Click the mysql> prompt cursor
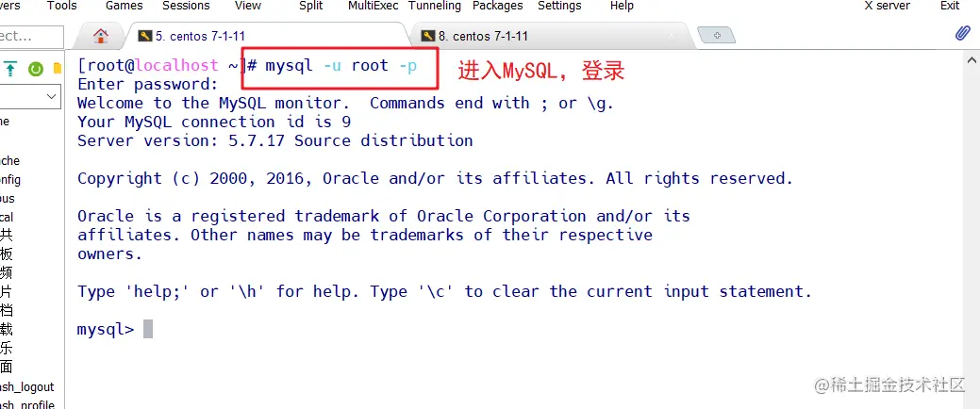This screenshot has height=409, width=980. point(148,329)
